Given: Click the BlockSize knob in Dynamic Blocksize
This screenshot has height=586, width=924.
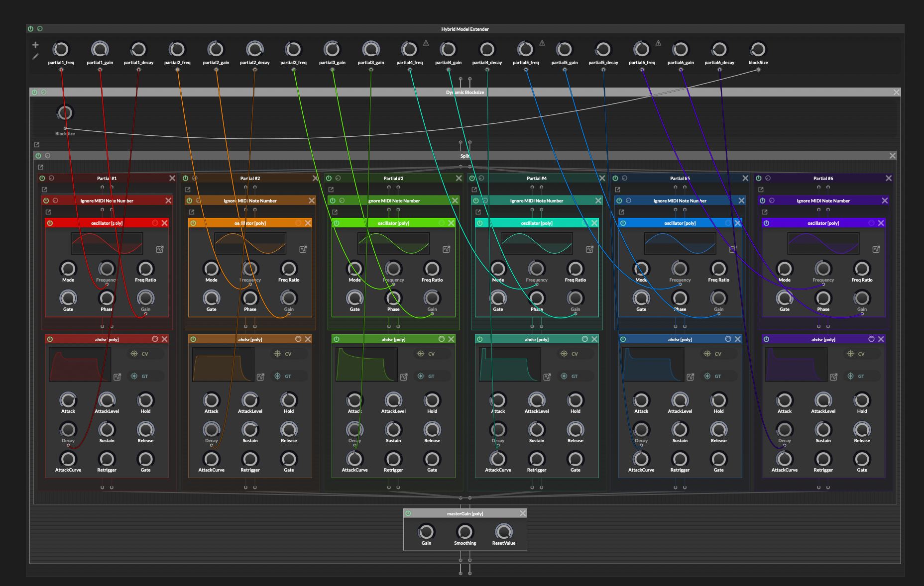Looking at the screenshot, I should [x=65, y=113].
